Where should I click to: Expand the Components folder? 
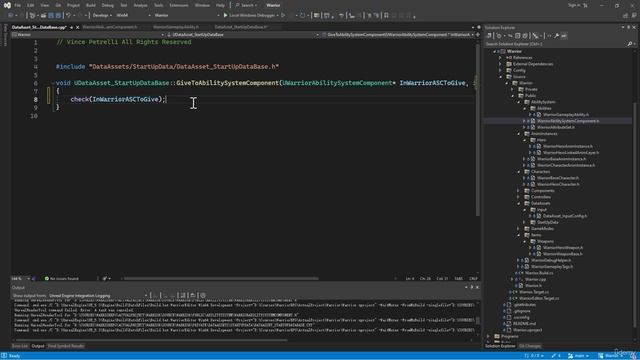[x=519, y=191]
